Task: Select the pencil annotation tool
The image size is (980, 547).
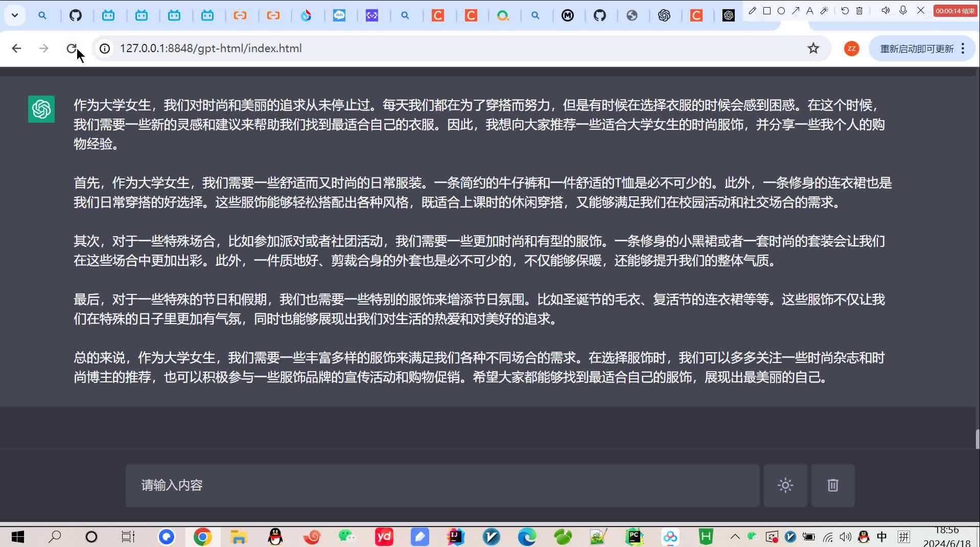Action: point(751,10)
